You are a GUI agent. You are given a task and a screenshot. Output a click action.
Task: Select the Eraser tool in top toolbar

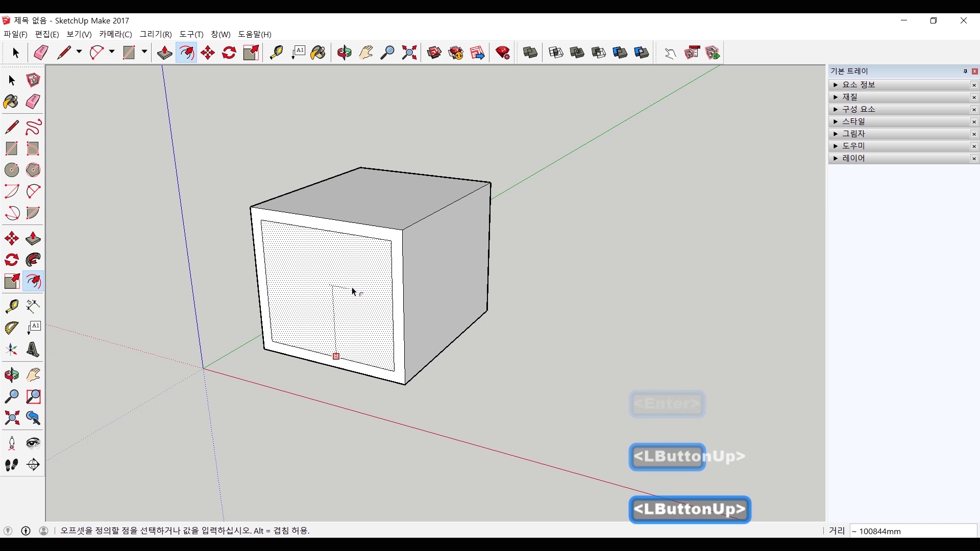click(41, 53)
